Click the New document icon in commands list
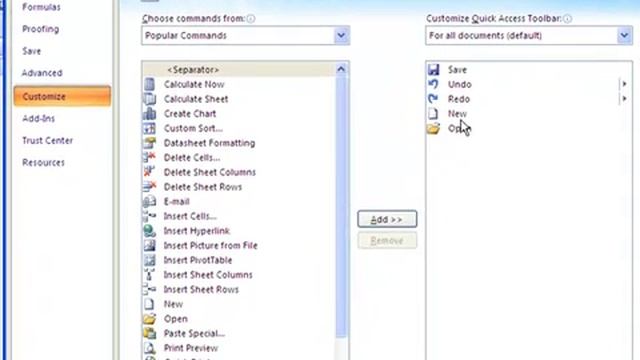The width and height of the screenshot is (640, 360). point(149,304)
